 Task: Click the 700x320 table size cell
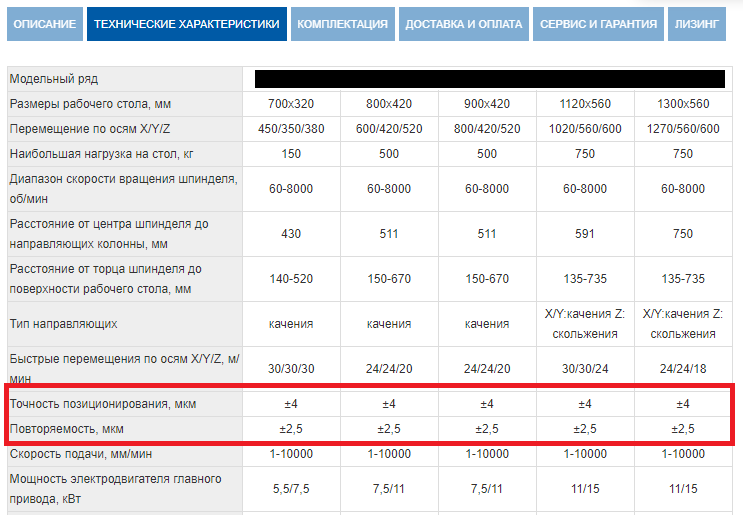tap(292, 104)
